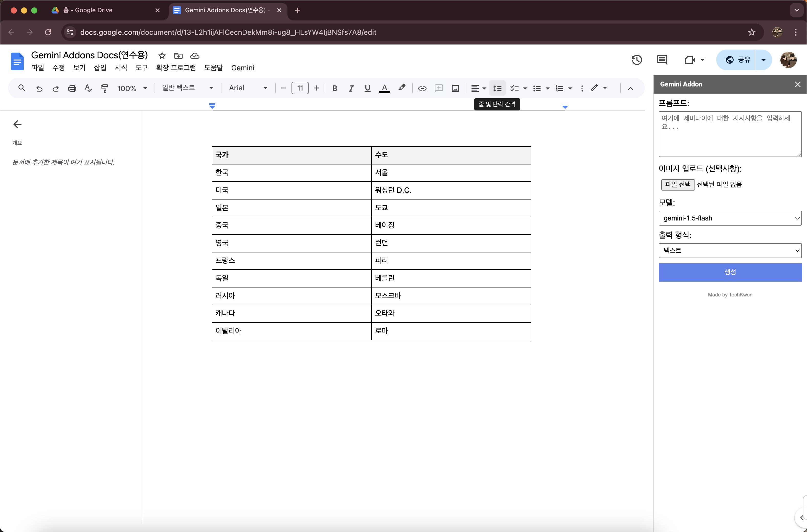This screenshot has height=532, width=807.
Task: Close the Gemini Addon sidebar
Action: [x=798, y=84]
